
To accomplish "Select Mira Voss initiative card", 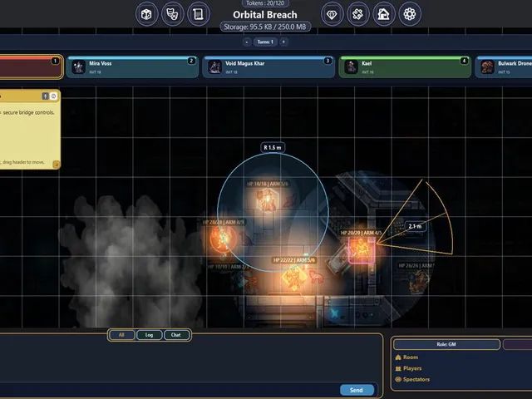I will pyautogui.click(x=132, y=66).
